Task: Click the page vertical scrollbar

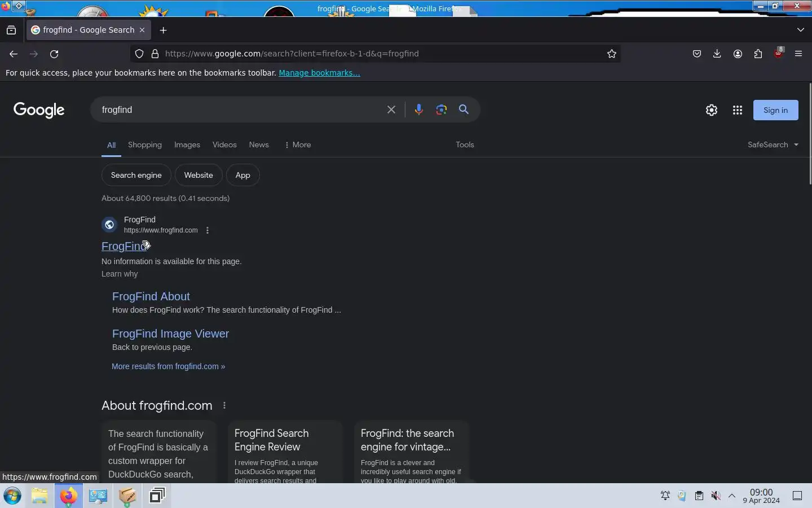Action: (x=810, y=134)
